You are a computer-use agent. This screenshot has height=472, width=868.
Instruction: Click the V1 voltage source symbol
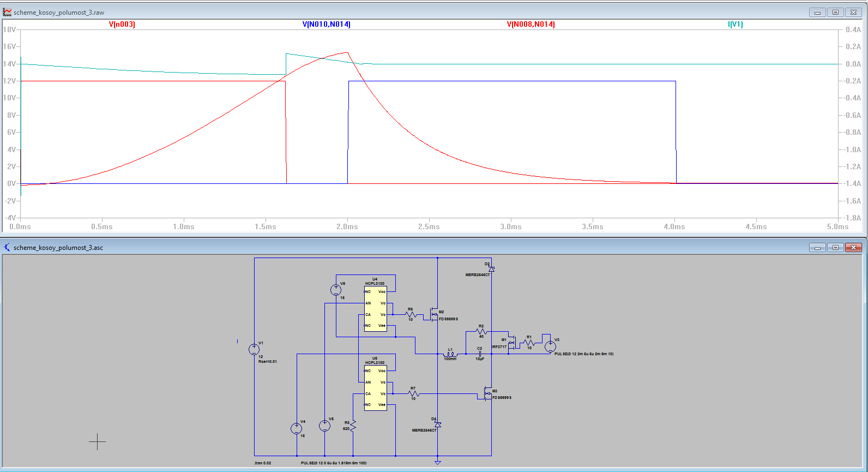tap(254, 349)
